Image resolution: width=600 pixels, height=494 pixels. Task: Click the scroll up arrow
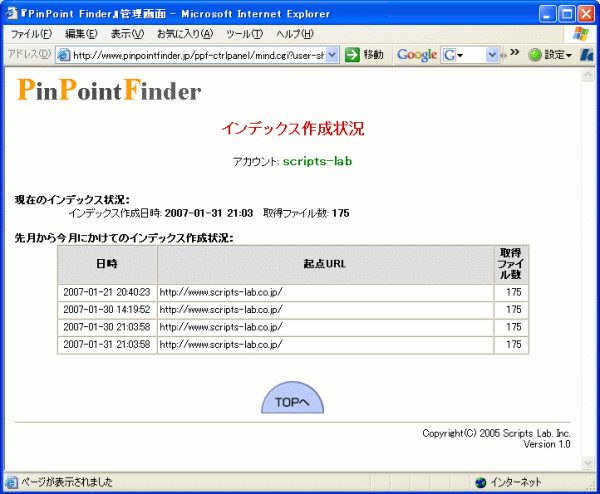588,75
